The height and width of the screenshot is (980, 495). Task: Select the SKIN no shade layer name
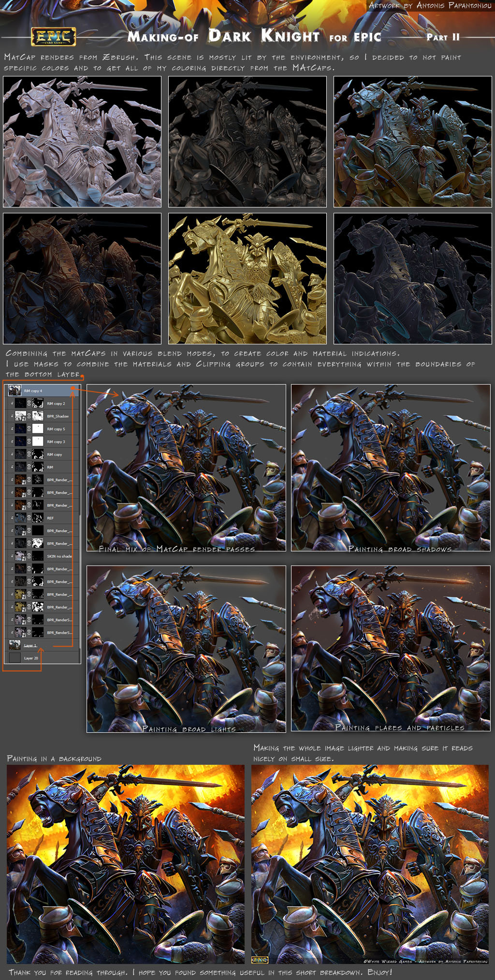[59, 556]
